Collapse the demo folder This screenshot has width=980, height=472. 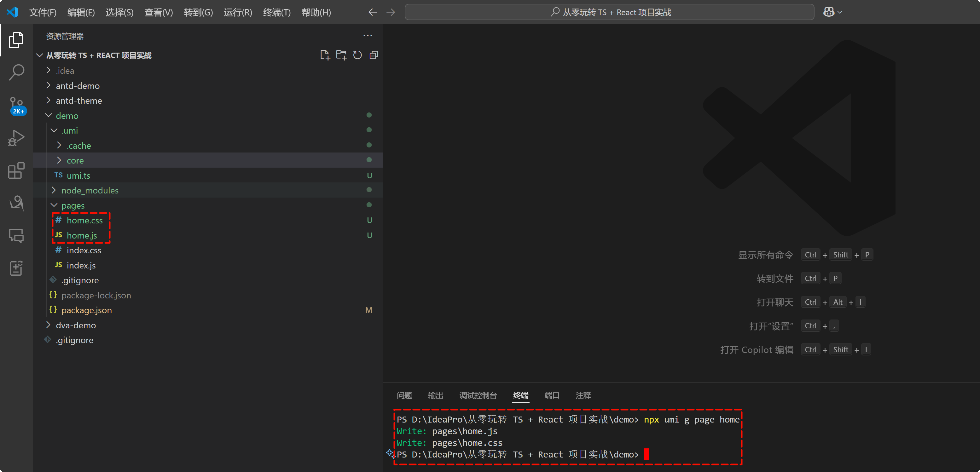click(x=208, y=115)
